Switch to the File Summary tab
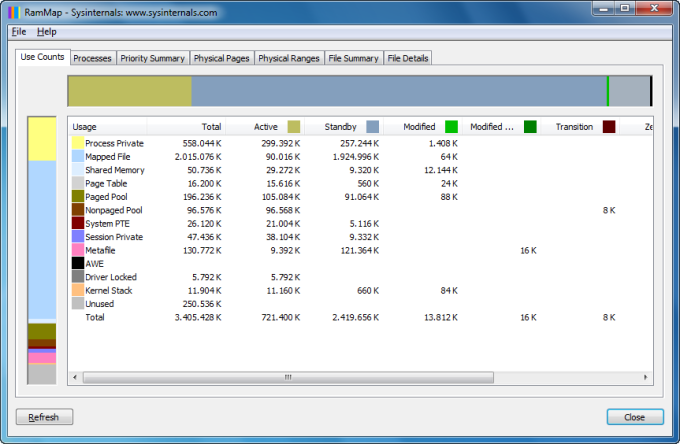 click(x=353, y=58)
